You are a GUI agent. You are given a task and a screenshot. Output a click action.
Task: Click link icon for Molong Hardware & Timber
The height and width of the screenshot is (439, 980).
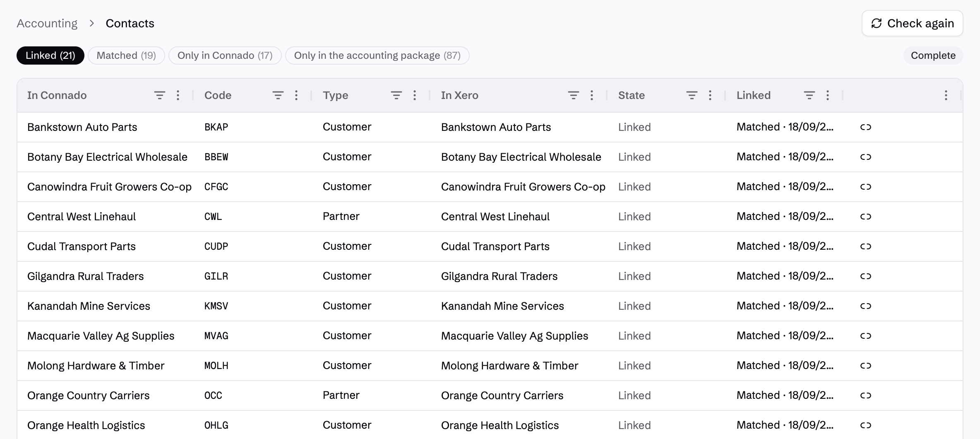(866, 366)
